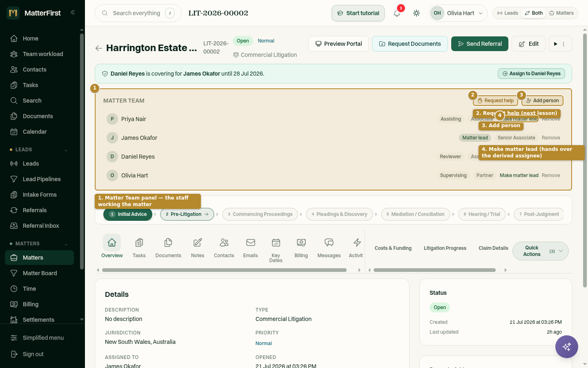588x368 pixels.
Task: Open the Costs & Funding tab
Action: pos(393,248)
